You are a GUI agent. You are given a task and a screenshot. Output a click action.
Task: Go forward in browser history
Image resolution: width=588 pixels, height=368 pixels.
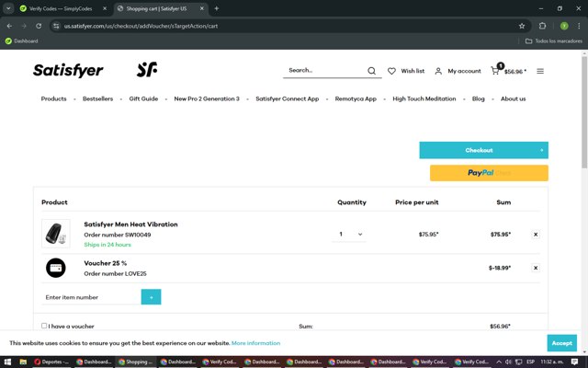pyautogui.click(x=24, y=26)
